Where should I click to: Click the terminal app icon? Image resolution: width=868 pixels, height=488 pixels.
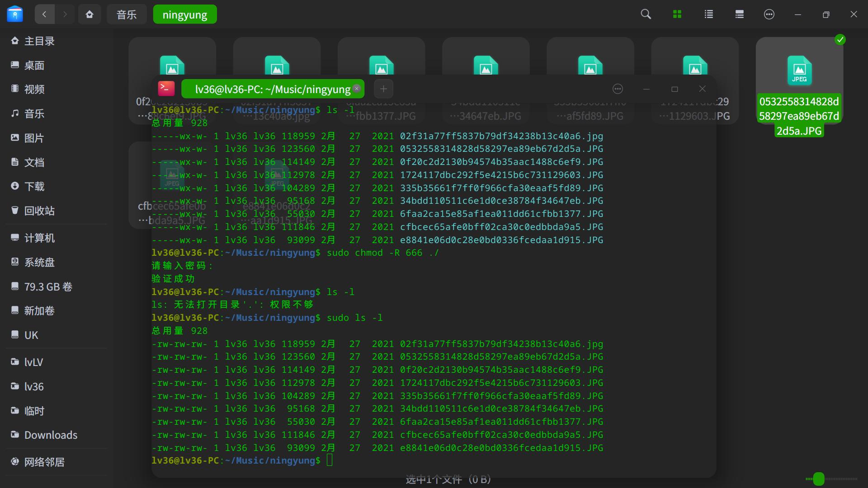166,89
